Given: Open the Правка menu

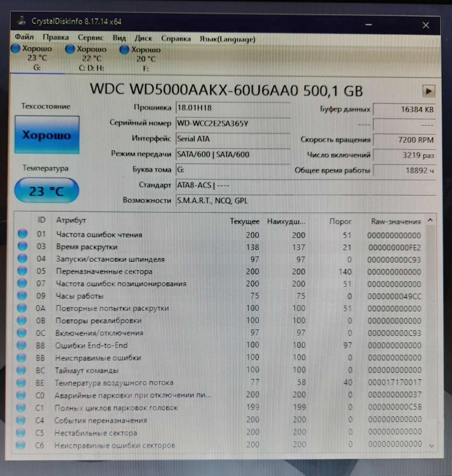Looking at the screenshot, I should click(56, 38).
